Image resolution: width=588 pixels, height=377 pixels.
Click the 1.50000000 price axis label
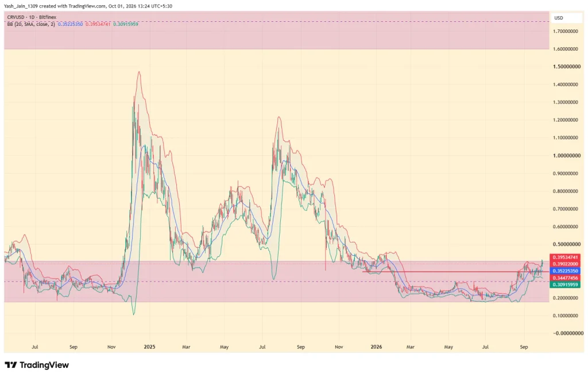tap(567, 67)
